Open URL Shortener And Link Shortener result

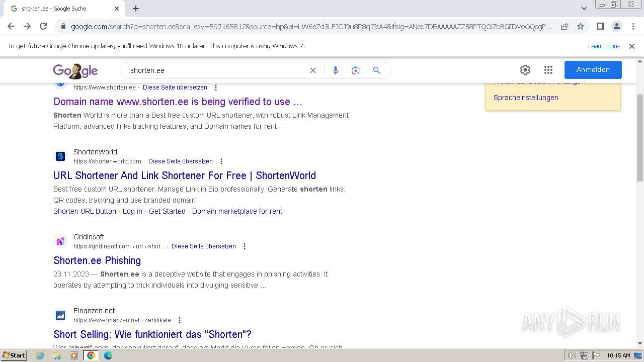point(185,175)
